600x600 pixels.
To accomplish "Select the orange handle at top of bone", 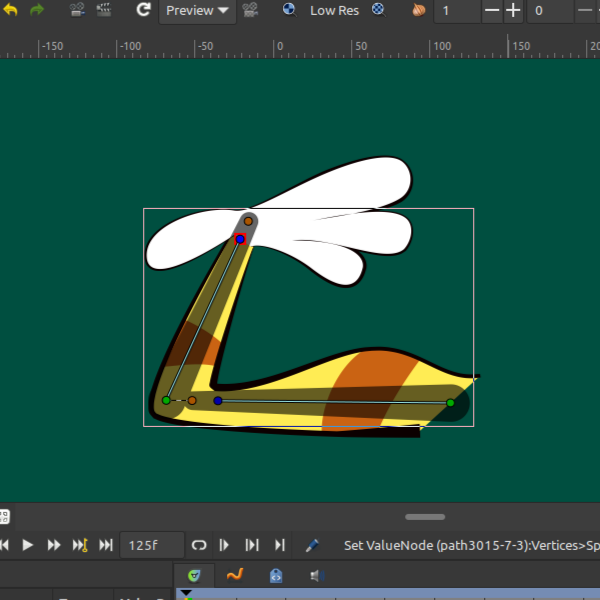I will [248, 221].
